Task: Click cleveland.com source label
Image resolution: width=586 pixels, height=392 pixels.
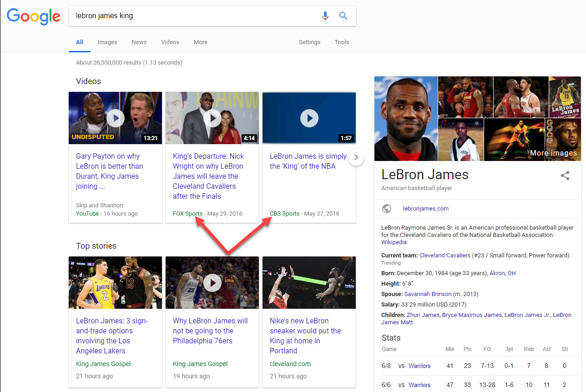Action: coord(290,364)
